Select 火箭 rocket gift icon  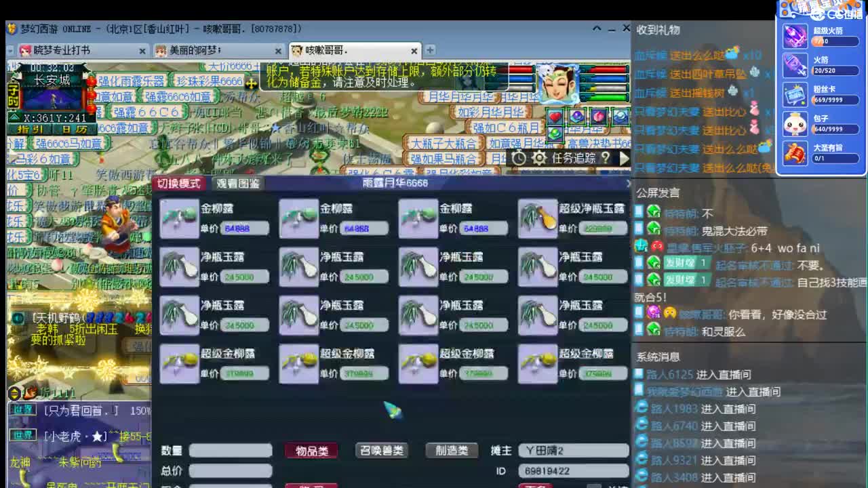click(794, 65)
